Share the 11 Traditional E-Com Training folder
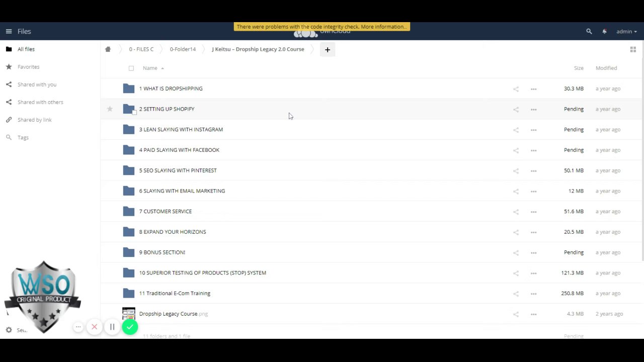644x362 pixels. [x=516, y=294]
